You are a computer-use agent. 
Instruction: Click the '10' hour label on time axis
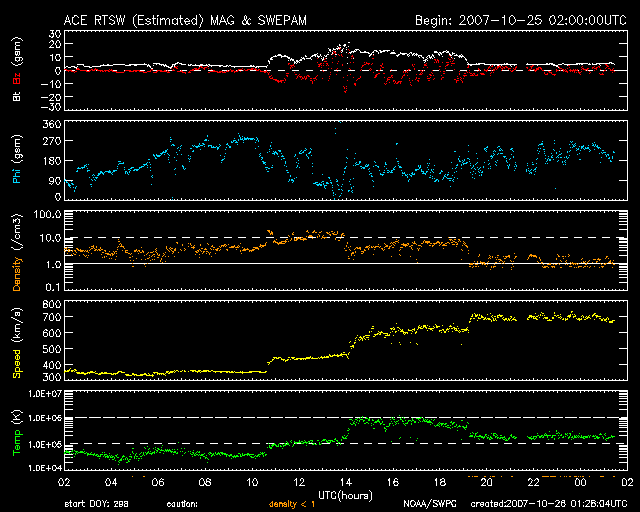(252, 482)
